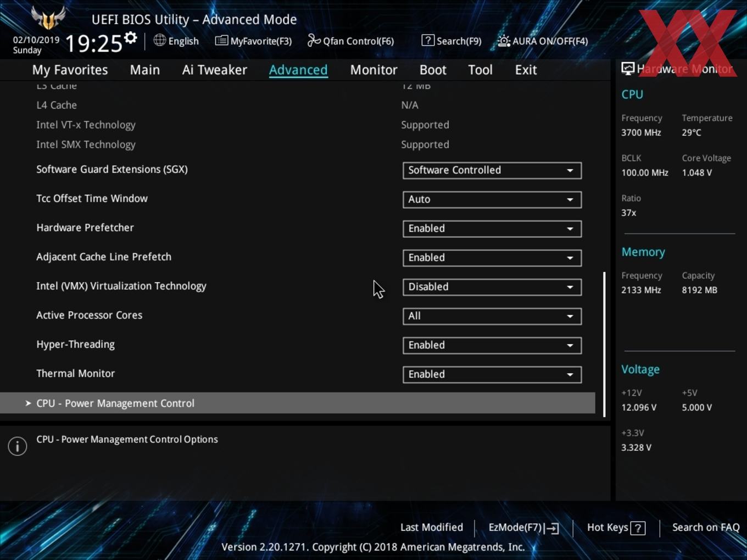Click Last Modified button
This screenshot has height=560, width=747.
point(432,527)
